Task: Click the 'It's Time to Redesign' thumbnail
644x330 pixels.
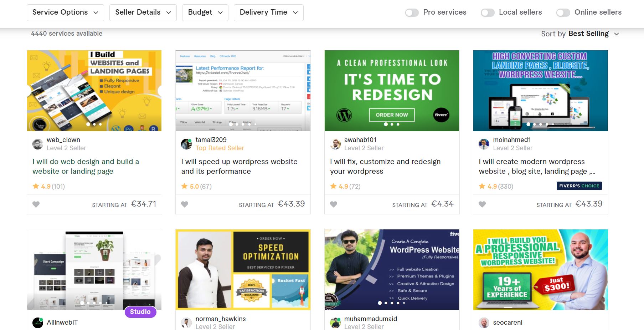Action: point(392,91)
